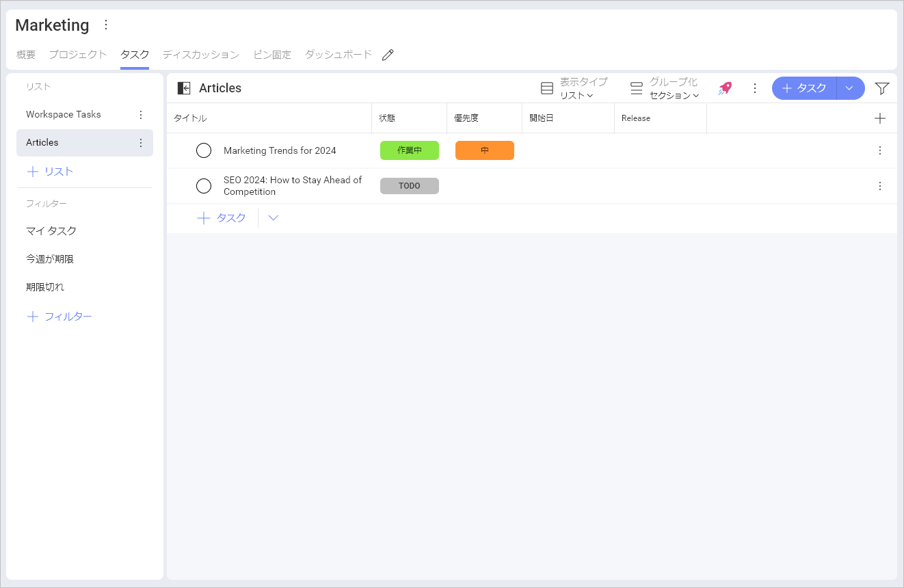The height and width of the screenshot is (588, 904).
Task: Add a column with the plus icon
Action: 880,118
